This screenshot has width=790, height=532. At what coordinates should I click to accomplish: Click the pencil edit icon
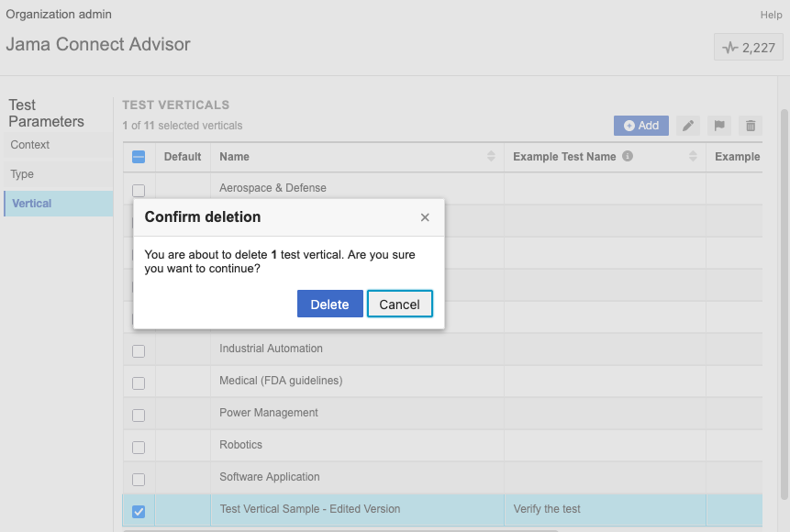pos(689,126)
